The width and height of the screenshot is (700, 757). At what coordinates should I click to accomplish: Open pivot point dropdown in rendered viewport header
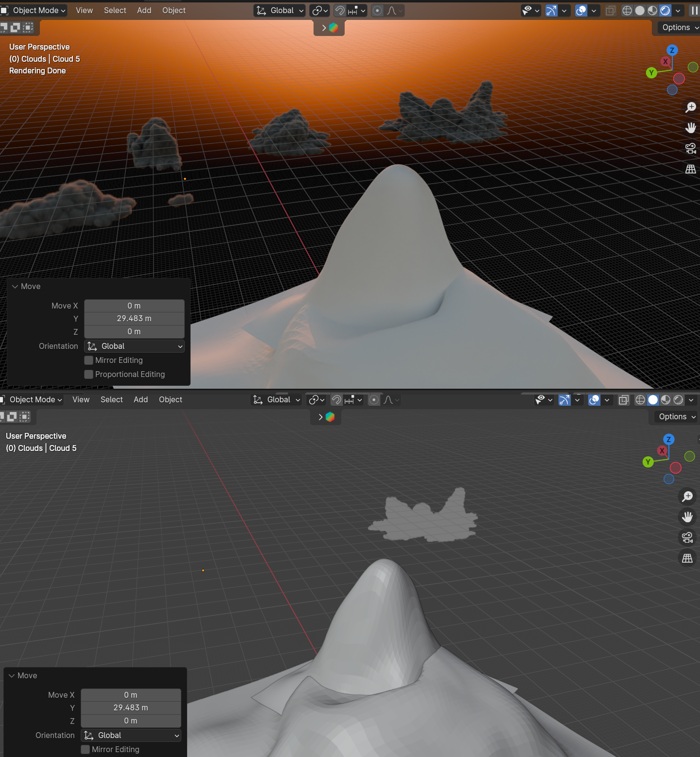[319, 11]
